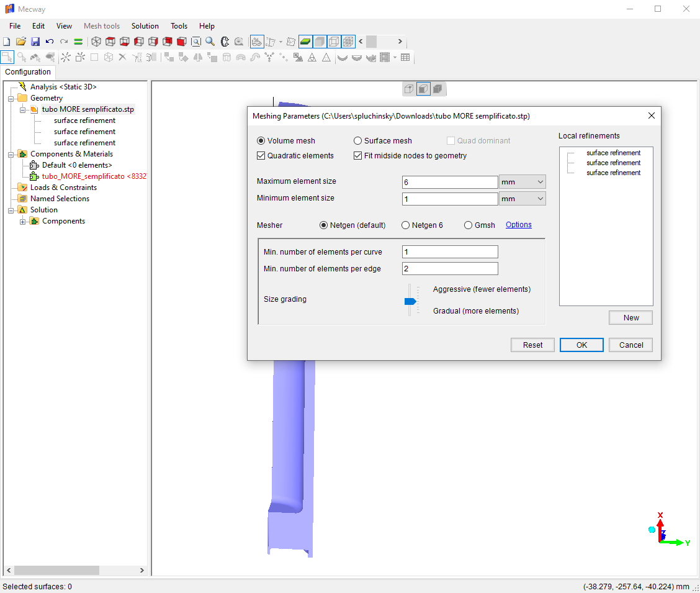The image size is (700, 593).
Task: Click the tree panel horizontal scrollbar thumb
Action: 56,570
